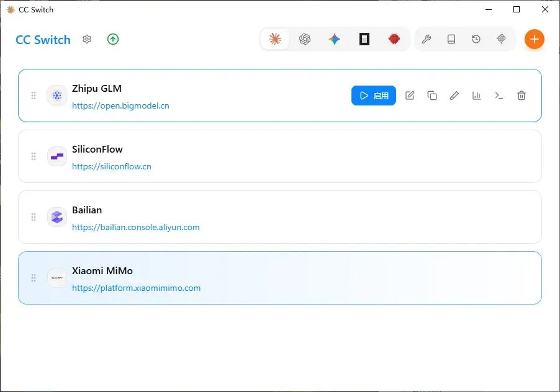The width and height of the screenshot is (560, 392).
Task: Click the green update arrow icon
Action: (113, 39)
